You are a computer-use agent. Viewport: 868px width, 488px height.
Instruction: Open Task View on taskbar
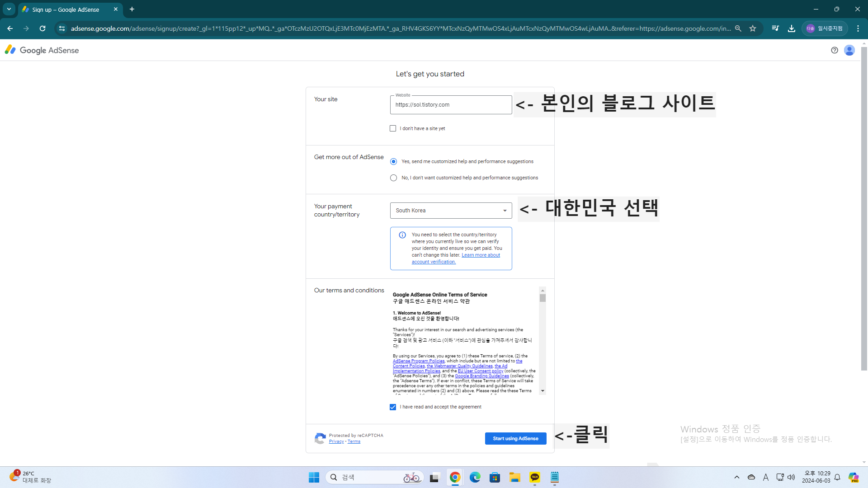pos(434,477)
